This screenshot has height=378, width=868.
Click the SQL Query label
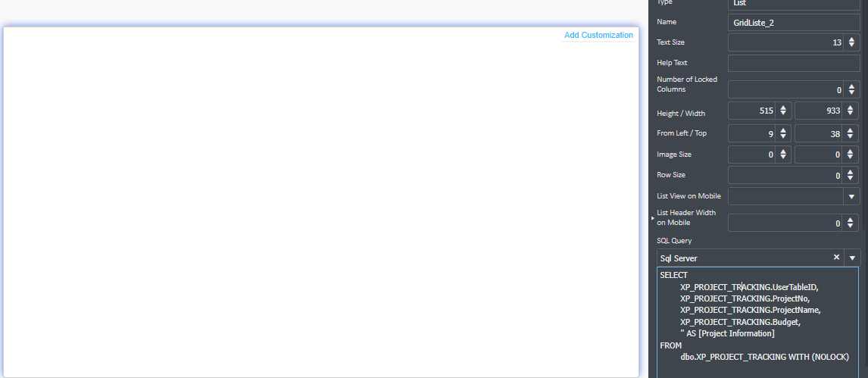tap(674, 241)
